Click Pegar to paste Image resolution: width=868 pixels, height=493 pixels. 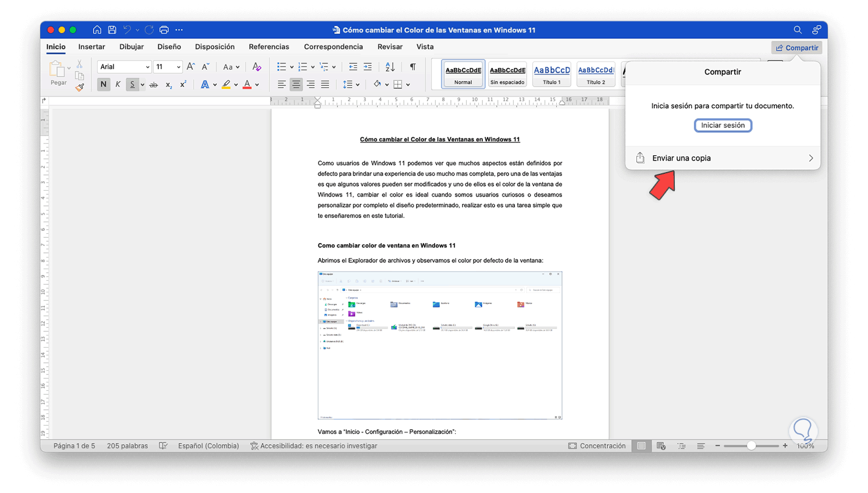point(58,73)
